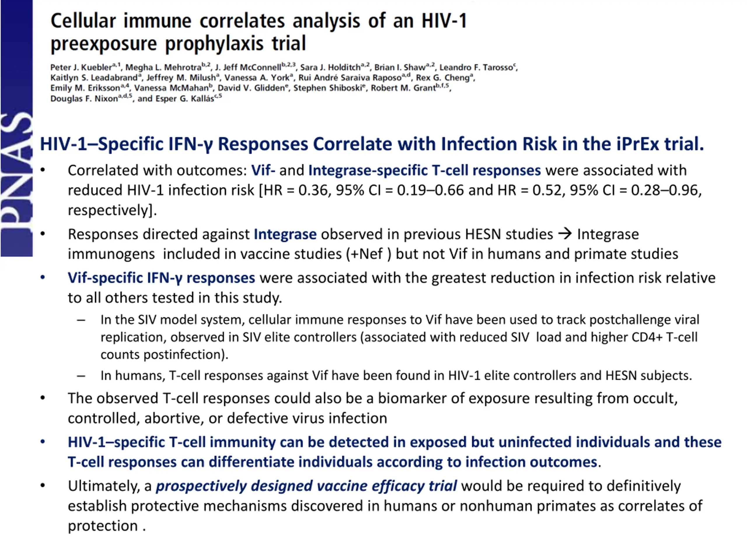Click author name Megha L. Mehrotra
The height and width of the screenshot is (560, 747).
(x=163, y=67)
